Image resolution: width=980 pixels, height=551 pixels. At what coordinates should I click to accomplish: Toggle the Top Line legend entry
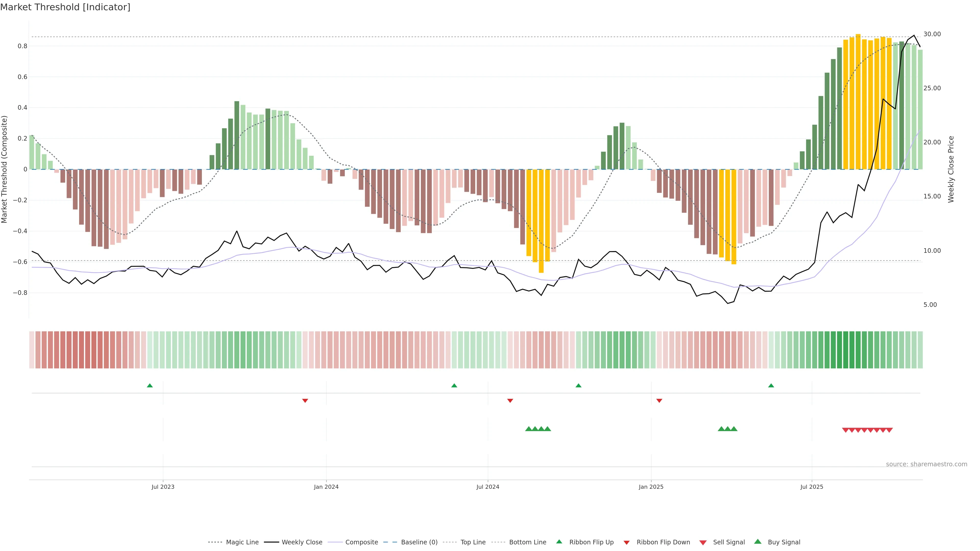(x=473, y=542)
